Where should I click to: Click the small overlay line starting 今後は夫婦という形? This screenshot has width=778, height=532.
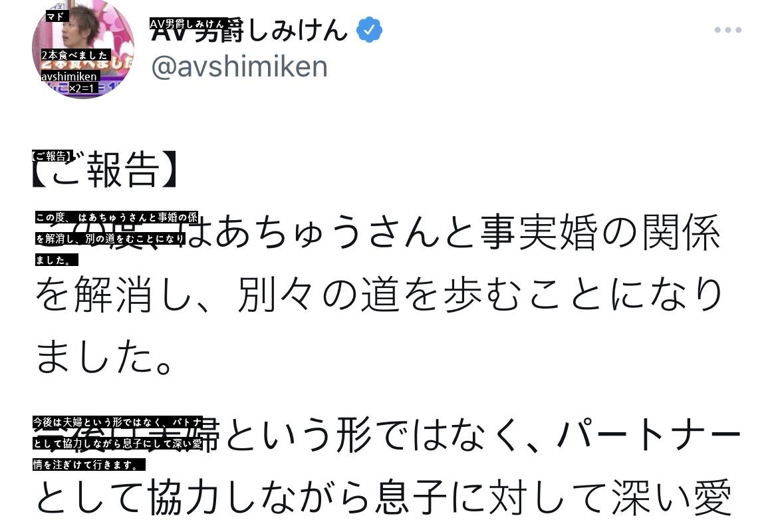pyautogui.click(x=117, y=422)
